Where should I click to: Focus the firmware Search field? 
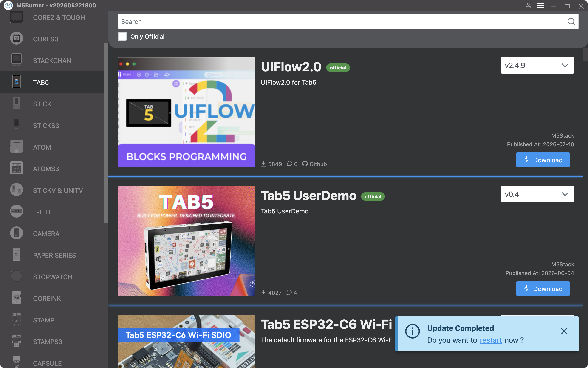[x=348, y=22]
